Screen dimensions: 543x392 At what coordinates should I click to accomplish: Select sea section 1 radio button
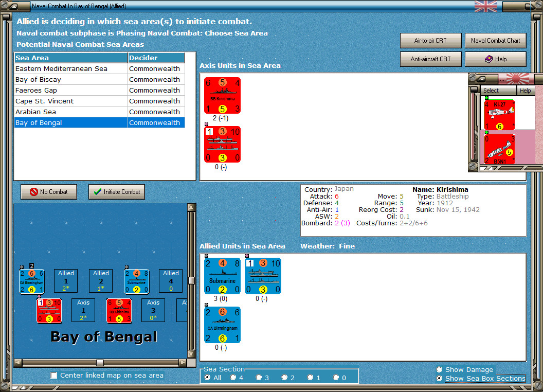(x=310, y=378)
